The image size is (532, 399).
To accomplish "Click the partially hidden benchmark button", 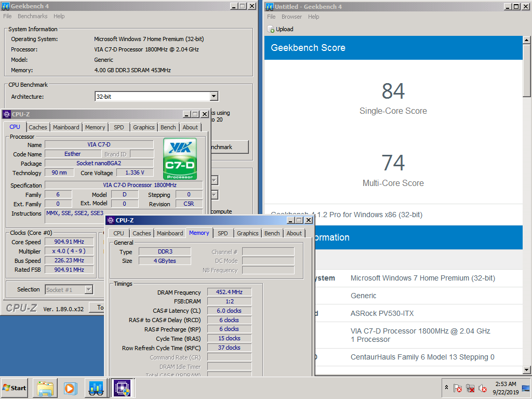I will coord(230,147).
